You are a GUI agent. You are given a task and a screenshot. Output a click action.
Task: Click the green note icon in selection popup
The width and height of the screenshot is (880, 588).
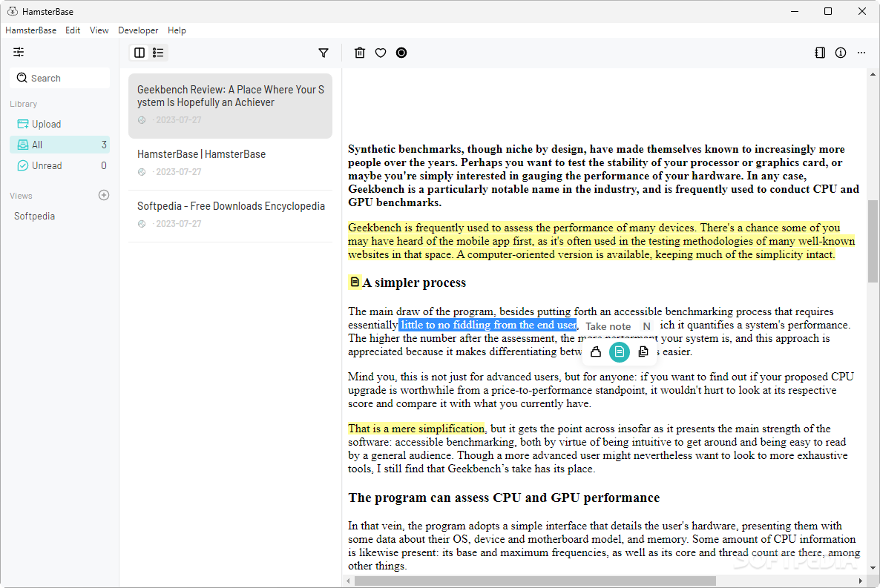point(620,351)
